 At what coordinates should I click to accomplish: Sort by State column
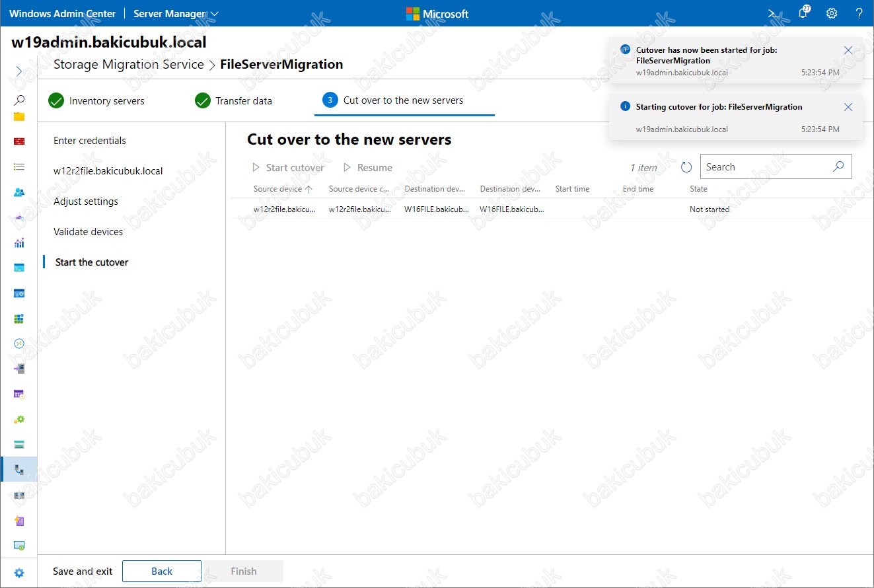coord(698,189)
